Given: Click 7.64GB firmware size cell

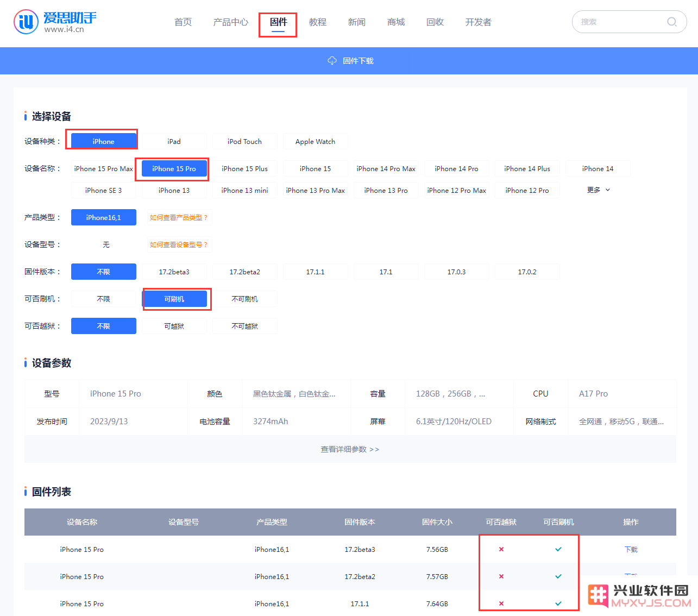Looking at the screenshot, I should click(x=437, y=604).
